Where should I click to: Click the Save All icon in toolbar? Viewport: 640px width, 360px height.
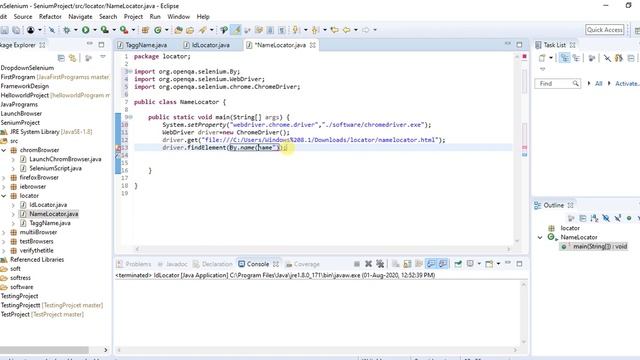[x=16, y=30]
